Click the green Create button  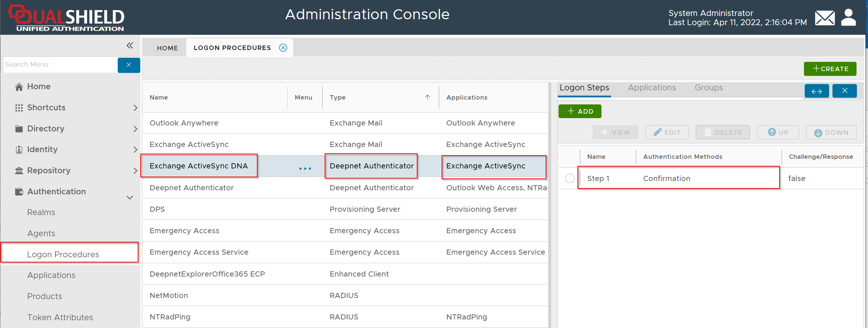click(830, 69)
